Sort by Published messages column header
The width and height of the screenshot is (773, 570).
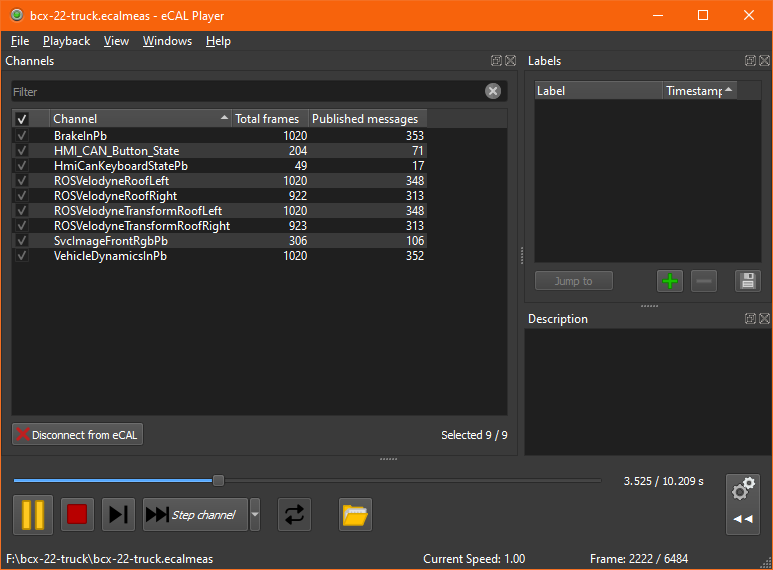pos(367,119)
